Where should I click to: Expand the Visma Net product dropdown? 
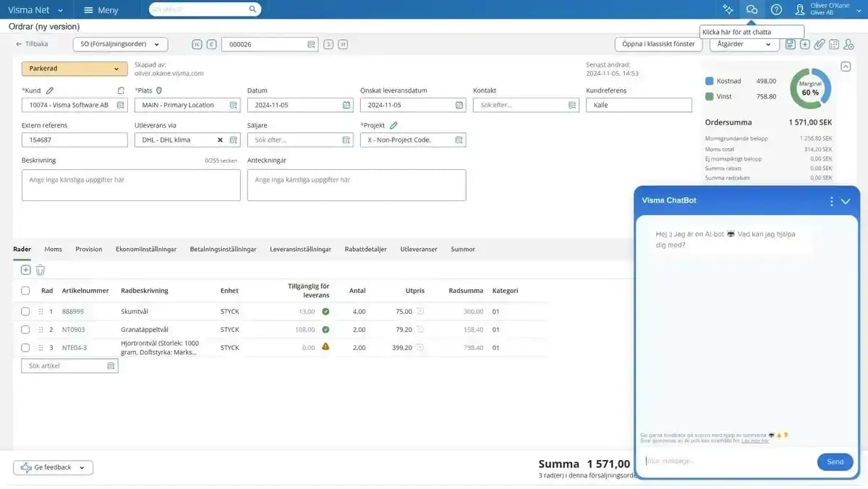pyautogui.click(x=35, y=10)
